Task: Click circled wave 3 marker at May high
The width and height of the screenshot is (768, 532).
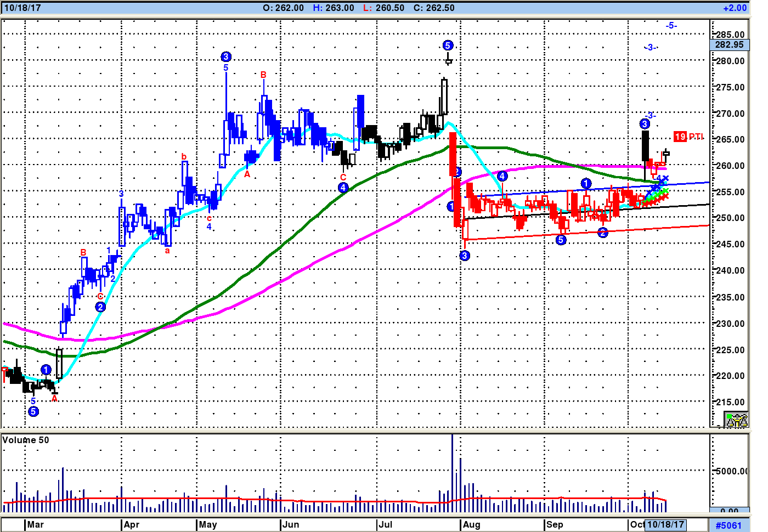Action: tap(226, 56)
